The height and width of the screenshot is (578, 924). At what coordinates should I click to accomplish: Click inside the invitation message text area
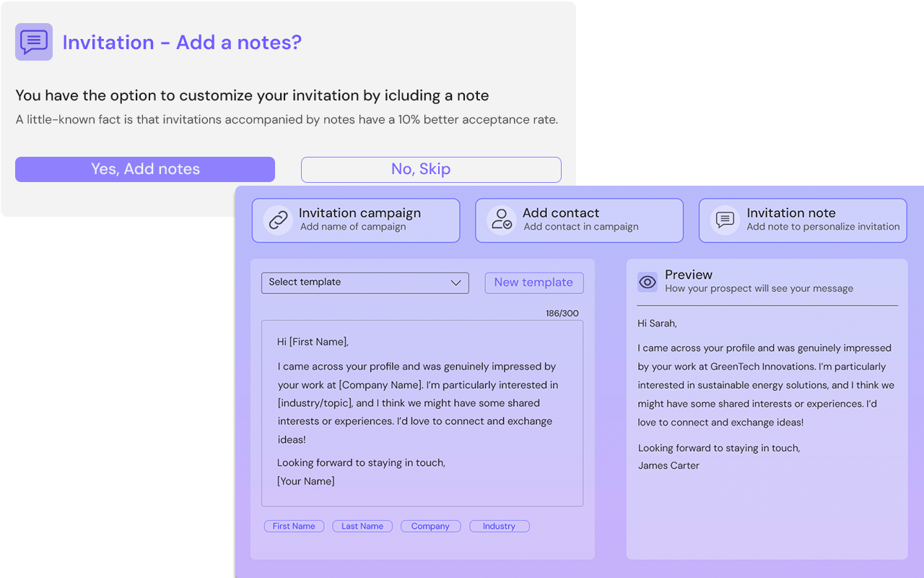422,413
